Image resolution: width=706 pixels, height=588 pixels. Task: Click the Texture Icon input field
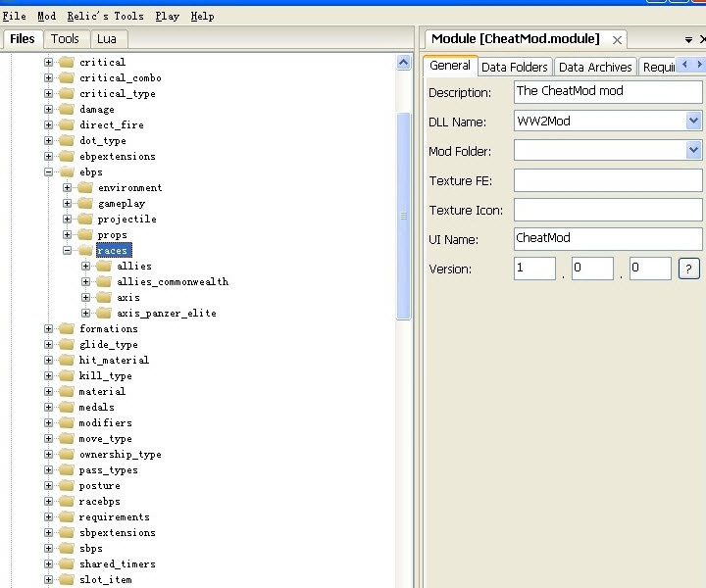[x=608, y=210]
